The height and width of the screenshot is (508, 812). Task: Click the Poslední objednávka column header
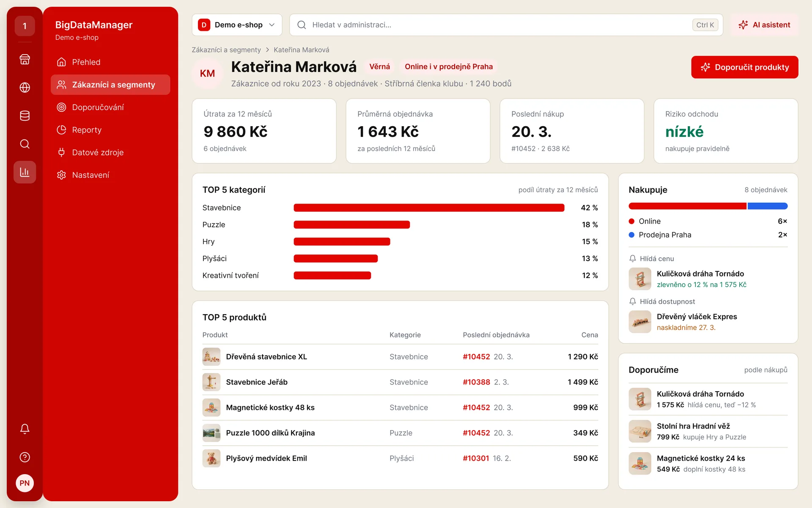pos(496,335)
